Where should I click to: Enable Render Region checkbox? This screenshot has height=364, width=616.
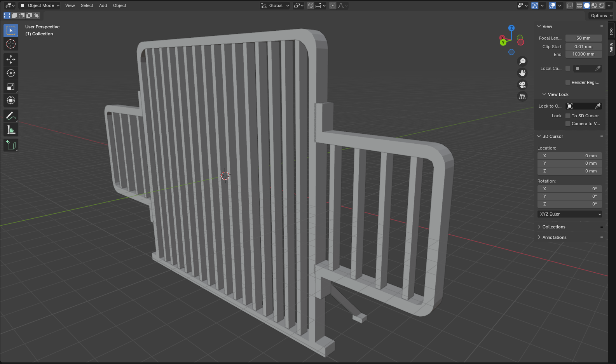click(568, 82)
